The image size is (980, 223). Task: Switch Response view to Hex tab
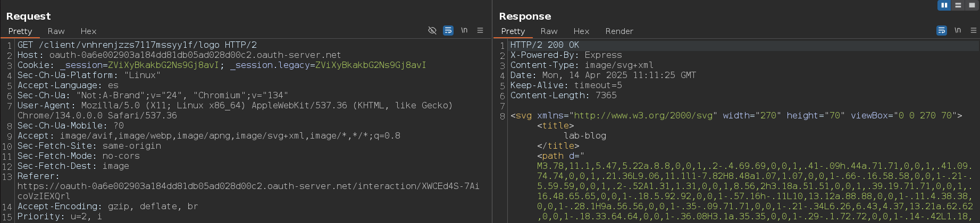tap(581, 31)
